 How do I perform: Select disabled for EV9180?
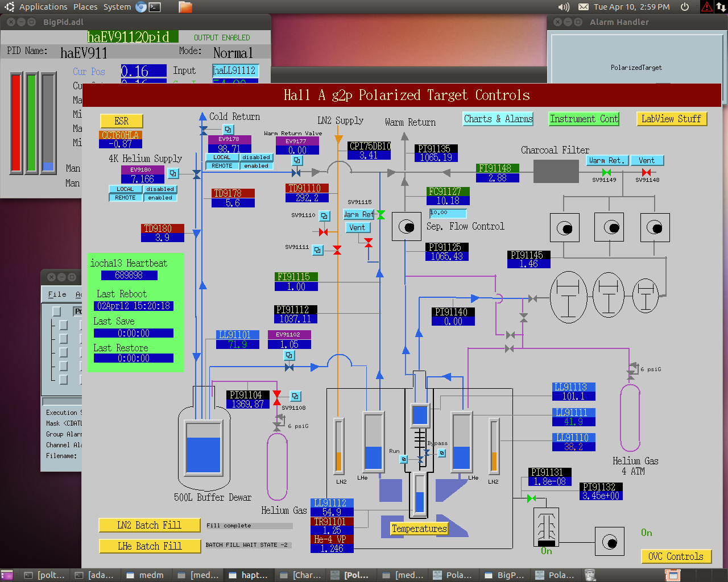[x=160, y=189]
